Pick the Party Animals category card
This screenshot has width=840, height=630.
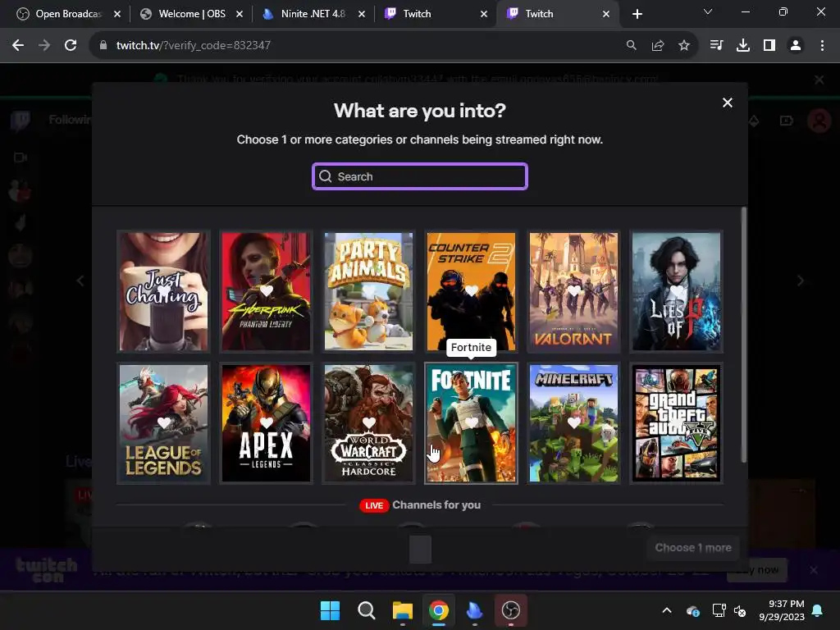click(x=368, y=291)
